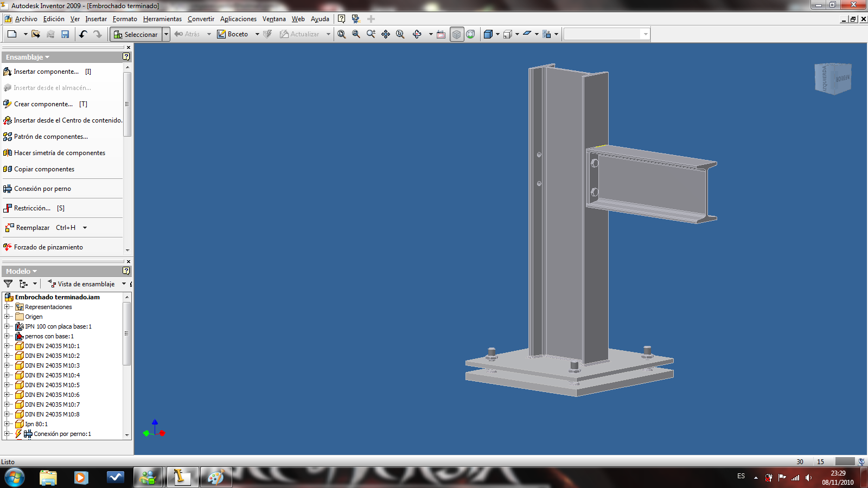868x488 pixels.
Task: Open the Reemplazar dropdown arrow
Action: coord(85,228)
